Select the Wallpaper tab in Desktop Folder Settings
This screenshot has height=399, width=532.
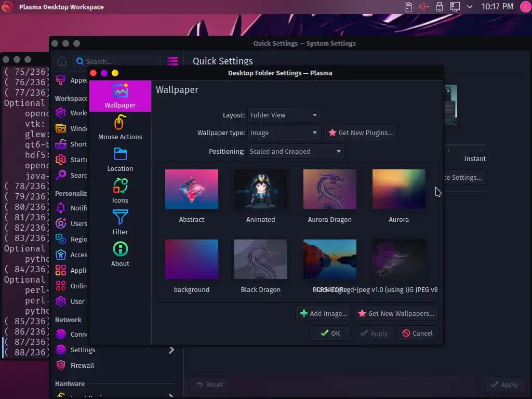point(120,96)
